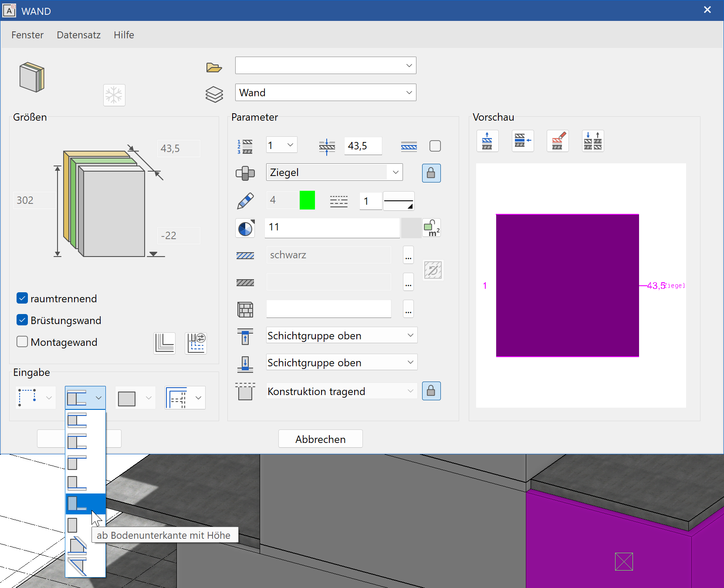Open the Konstruktion tragend dropdown

point(342,391)
